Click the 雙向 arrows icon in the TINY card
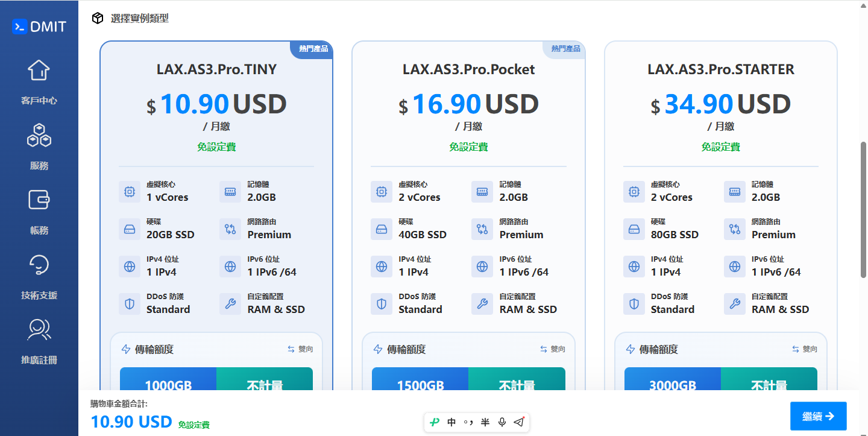Image resolution: width=868 pixels, height=436 pixels. click(x=291, y=349)
